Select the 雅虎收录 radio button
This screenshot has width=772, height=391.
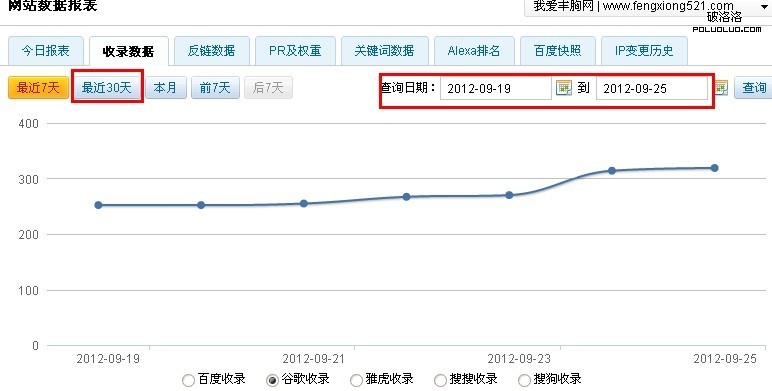coord(356,380)
